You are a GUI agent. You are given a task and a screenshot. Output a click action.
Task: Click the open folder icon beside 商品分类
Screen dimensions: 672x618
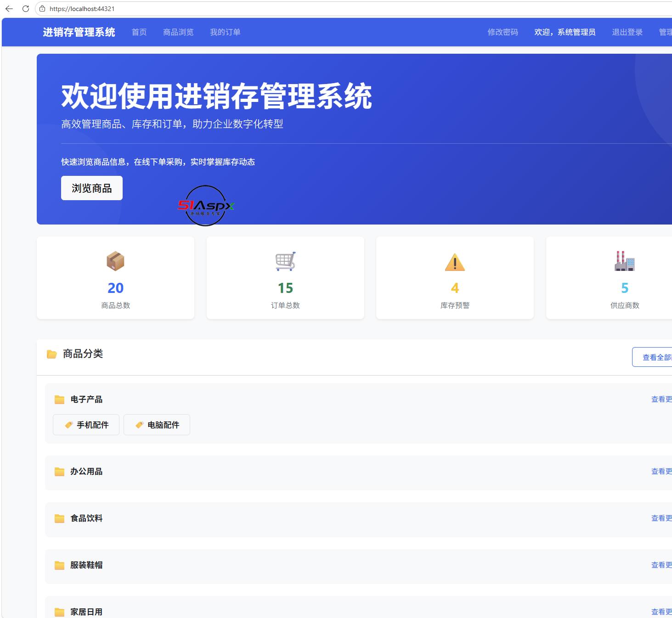52,354
